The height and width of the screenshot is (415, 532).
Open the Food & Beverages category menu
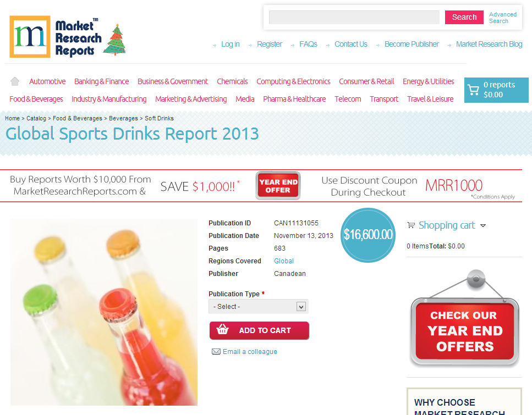[36, 99]
